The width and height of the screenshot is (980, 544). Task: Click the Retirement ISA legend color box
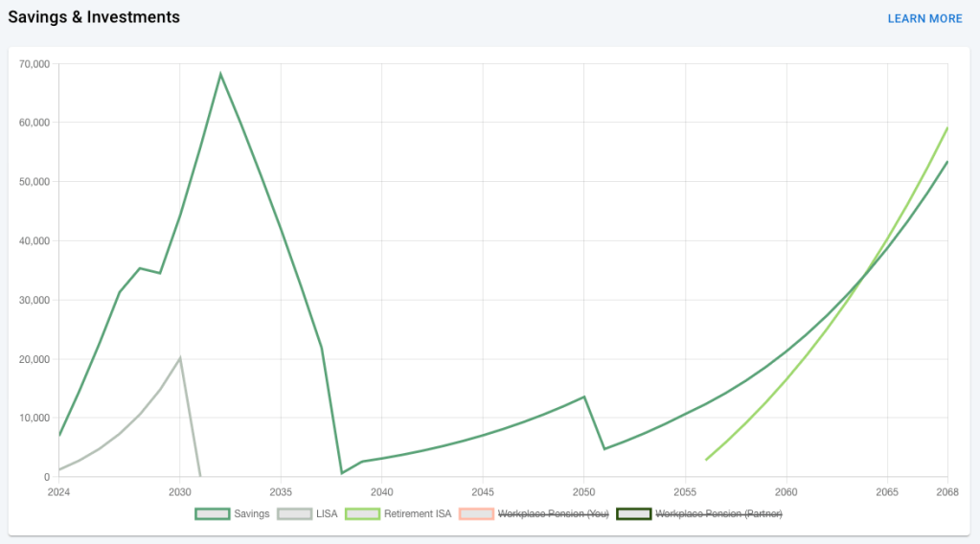(362, 514)
